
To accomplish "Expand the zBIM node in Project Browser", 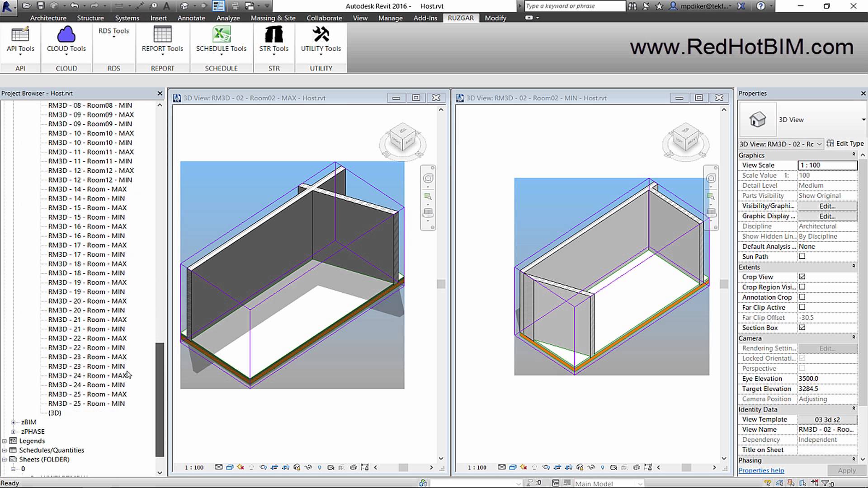I will pyautogui.click(x=13, y=422).
